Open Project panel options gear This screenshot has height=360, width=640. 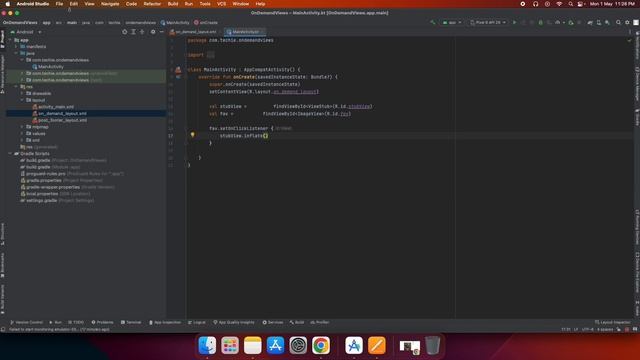pos(153,32)
